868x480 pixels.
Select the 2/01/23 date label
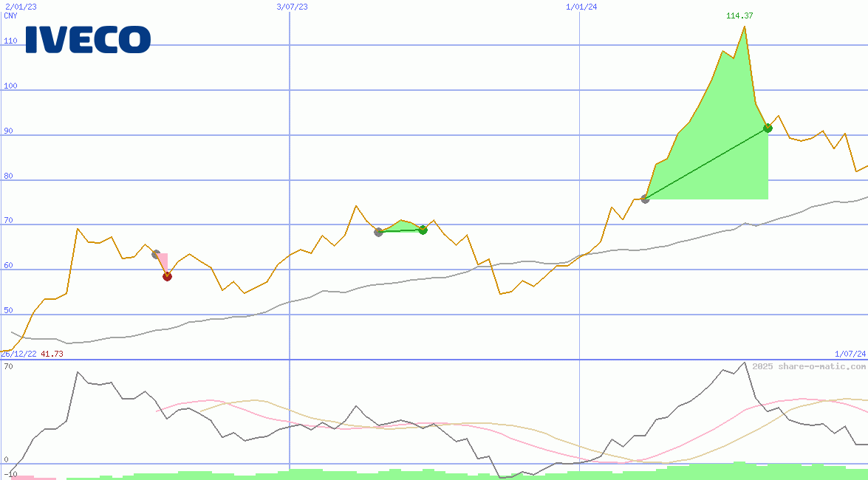pos(21,7)
